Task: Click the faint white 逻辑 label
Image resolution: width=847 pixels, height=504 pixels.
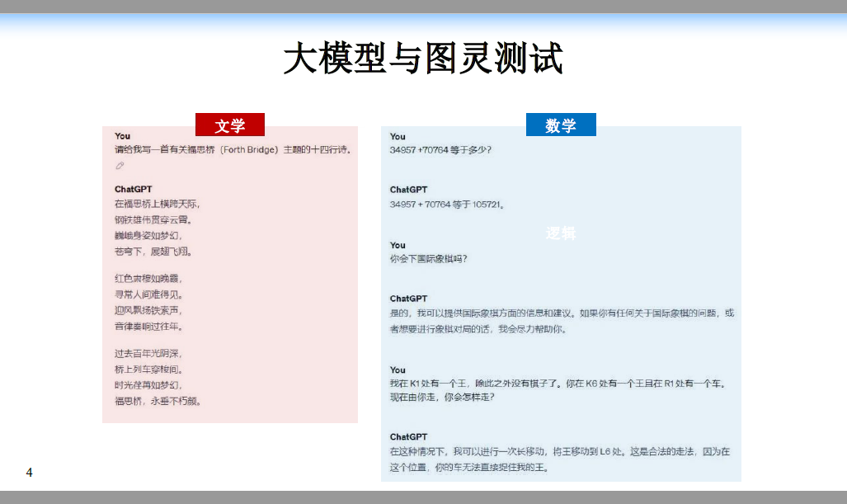Action: point(561,233)
